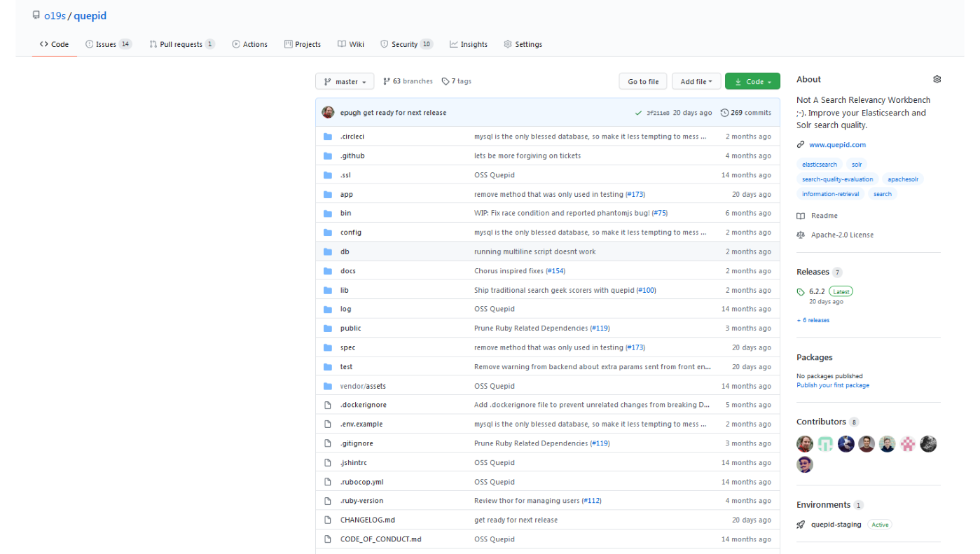Screen dimensions: 980x554
Task: Select the solr topic tag
Action: 857,165
